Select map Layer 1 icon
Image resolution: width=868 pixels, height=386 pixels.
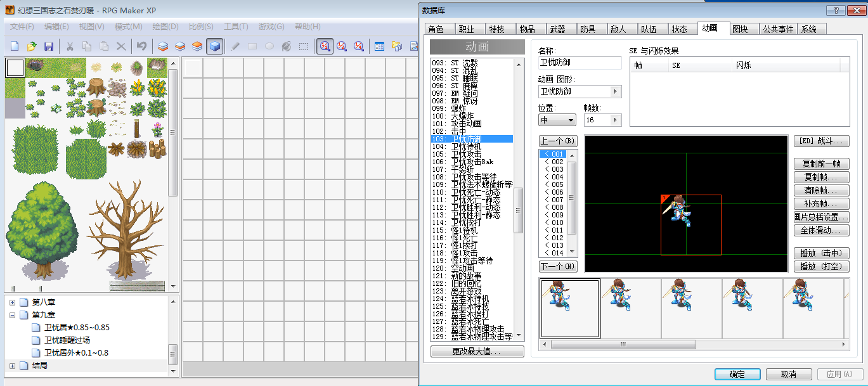click(x=164, y=46)
